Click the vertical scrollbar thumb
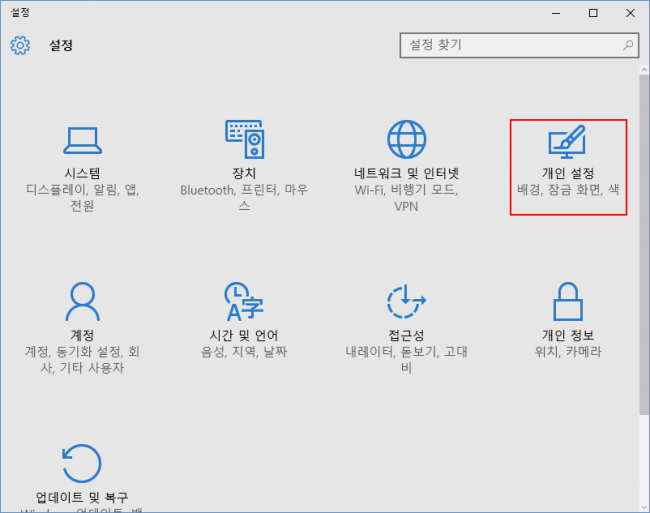650x513 pixels. tap(644, 244)
